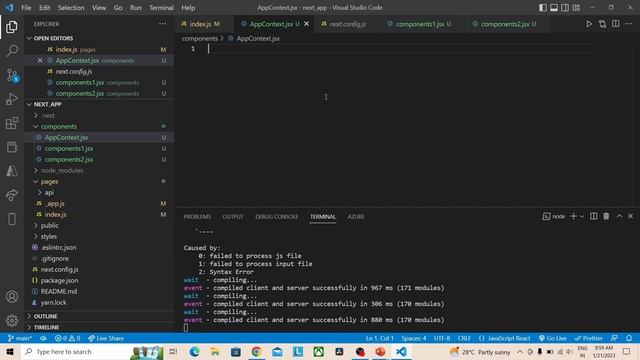Toggle the secondary side bar layout icon
Image resolution: width=640 pixels, height=360 pixels.
(x=565, y=8)
